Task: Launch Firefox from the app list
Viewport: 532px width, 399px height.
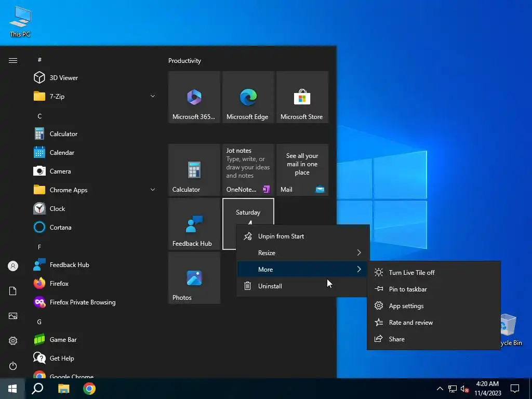Action: 95,283
